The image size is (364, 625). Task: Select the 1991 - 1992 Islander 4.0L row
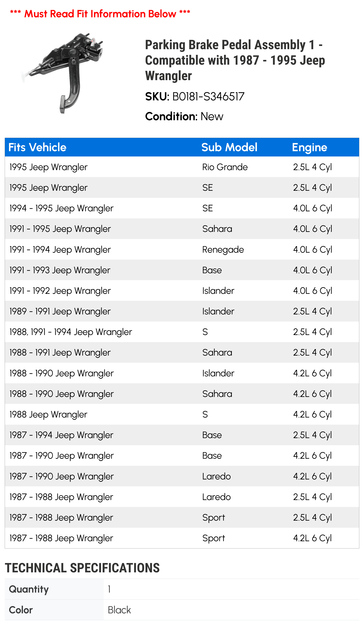(182, 291)
